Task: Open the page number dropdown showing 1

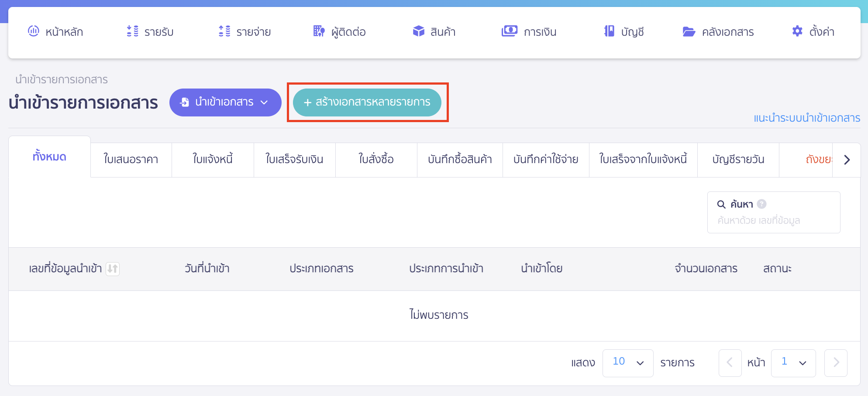Action: (793, 362)
